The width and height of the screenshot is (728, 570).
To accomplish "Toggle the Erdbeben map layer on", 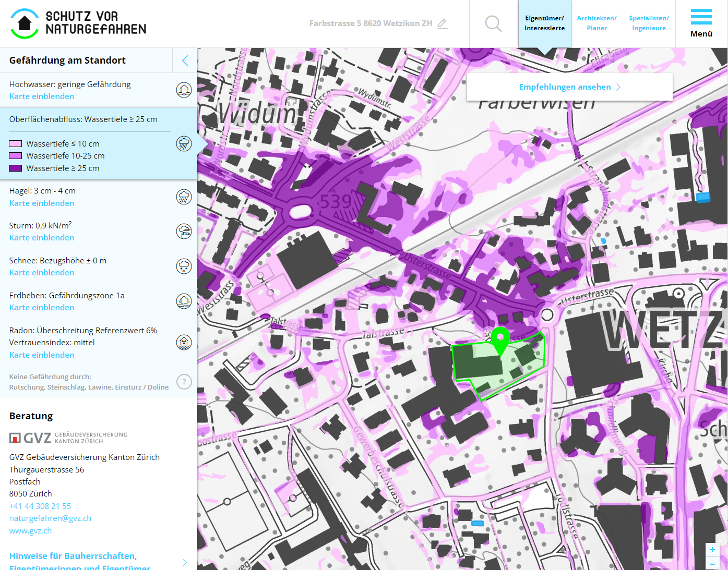I will [42, 308].
